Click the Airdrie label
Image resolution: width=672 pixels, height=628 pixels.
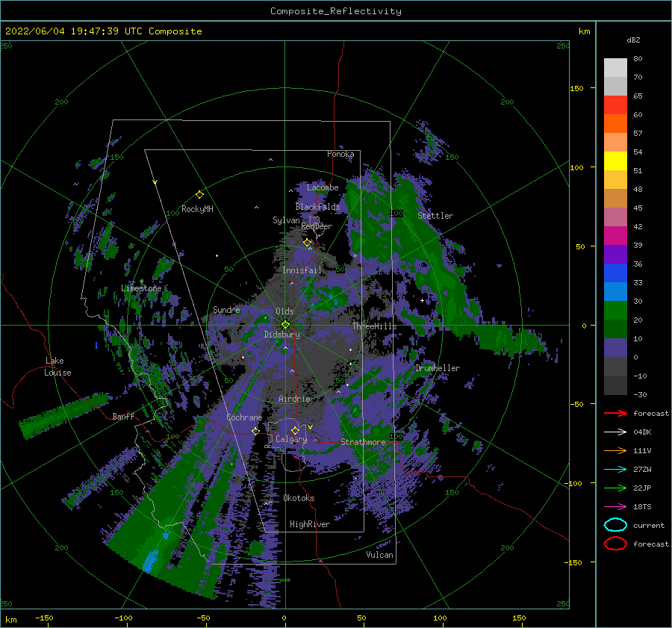click(x=294, y=399)
